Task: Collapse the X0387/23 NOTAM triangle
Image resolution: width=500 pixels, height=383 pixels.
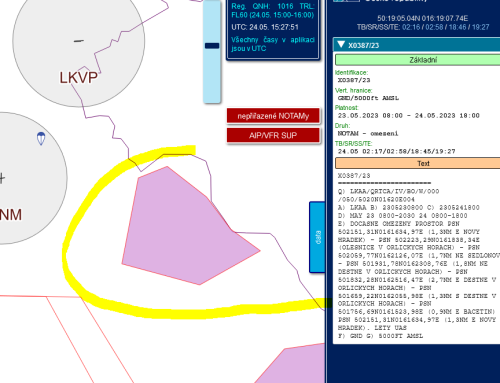Action: tap(341, 44)
